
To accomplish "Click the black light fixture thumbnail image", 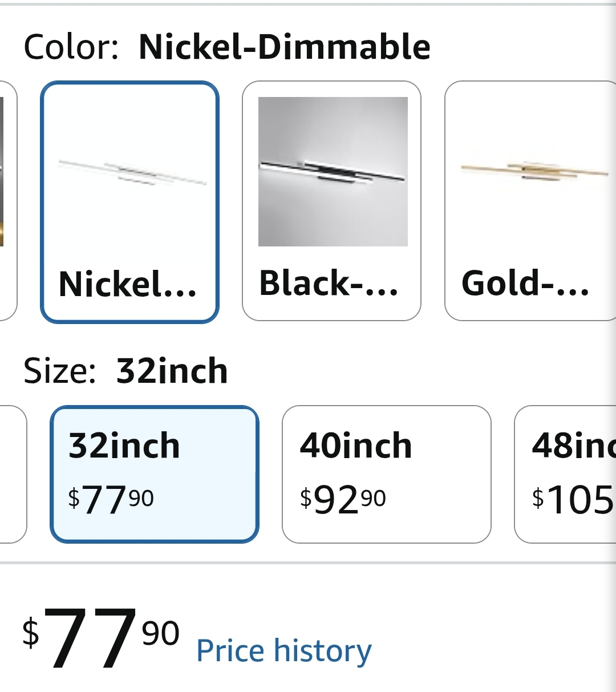I will (x=333, y=172).
